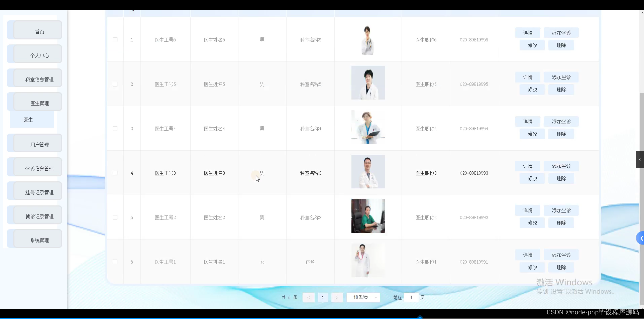Click 详情 for the 医生姓名6 row
The height and width of the screenshot is (319, 644).
point(528,32)
